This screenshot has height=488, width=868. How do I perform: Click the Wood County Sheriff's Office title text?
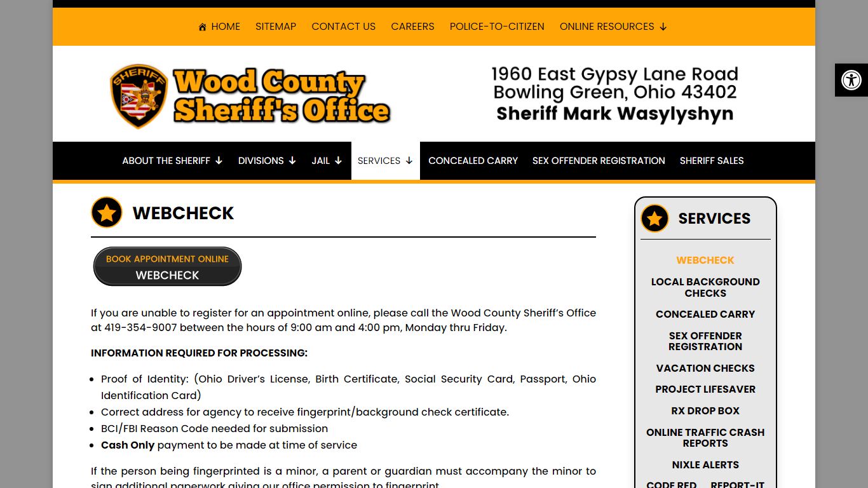point(281,96)
